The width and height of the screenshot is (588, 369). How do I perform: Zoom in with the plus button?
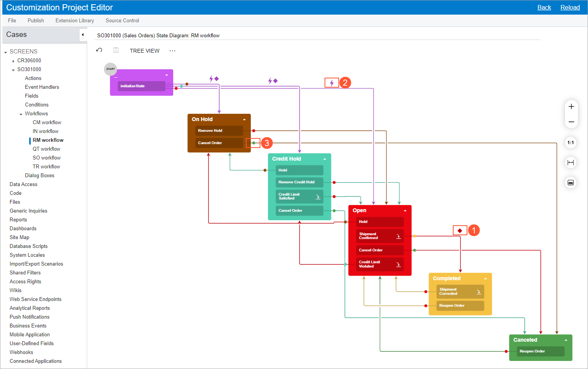point(571,107)
